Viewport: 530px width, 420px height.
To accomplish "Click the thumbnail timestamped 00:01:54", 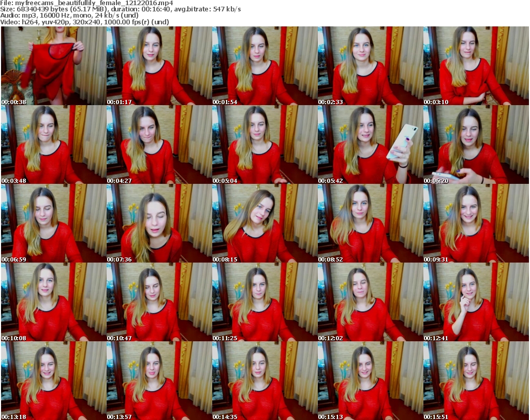I will 264,66.
